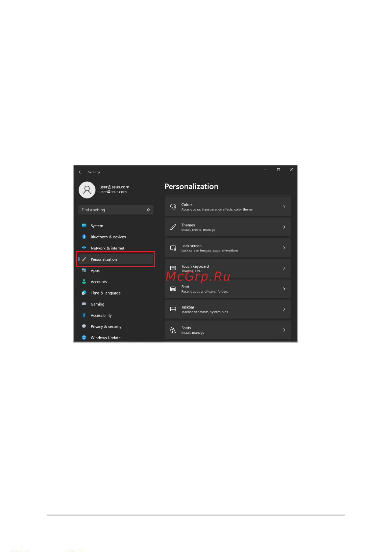
Task: Click the Gaming controller icon
Action: 84,304
